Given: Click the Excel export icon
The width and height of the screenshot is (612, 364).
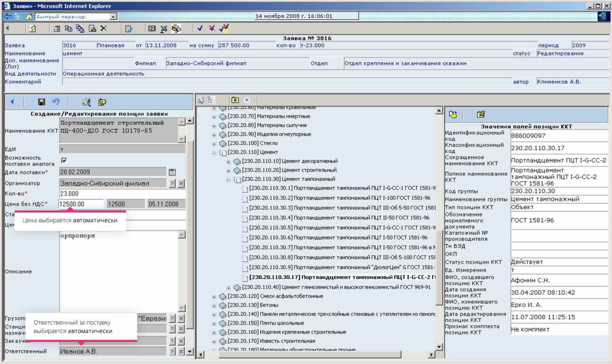Looking at the screenshot, I should [164, 28].
